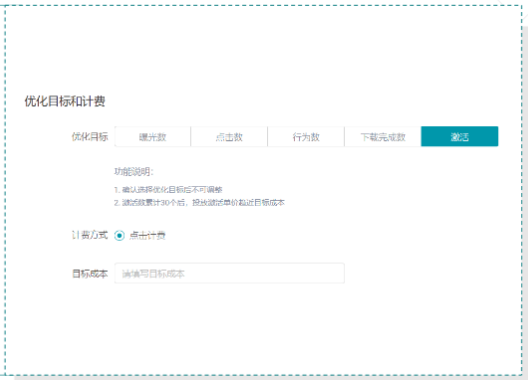The height and width of the screenshot is (380, 528).
Task: Select the 曝光数 optimization goal
Action: click(x=153, y=136)
